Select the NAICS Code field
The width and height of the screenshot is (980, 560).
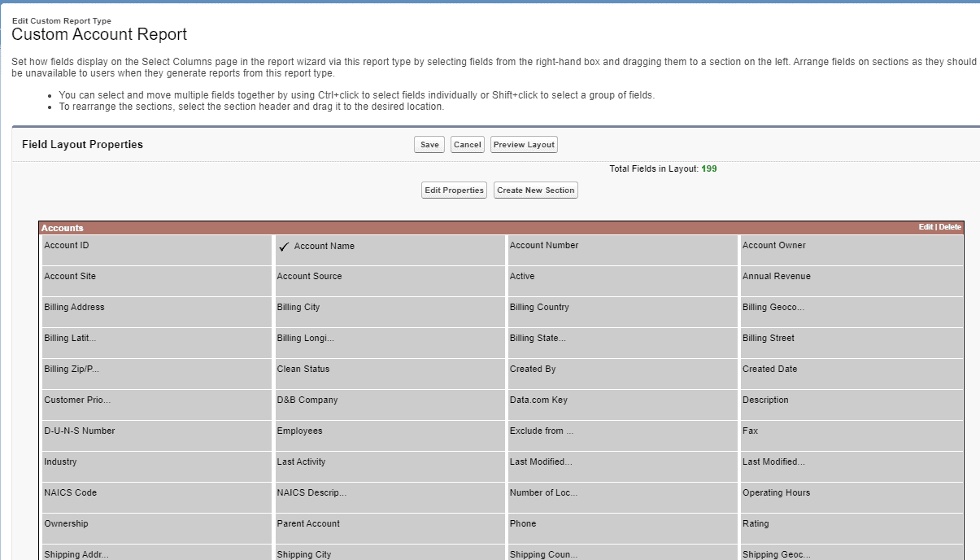click(158, 497)
